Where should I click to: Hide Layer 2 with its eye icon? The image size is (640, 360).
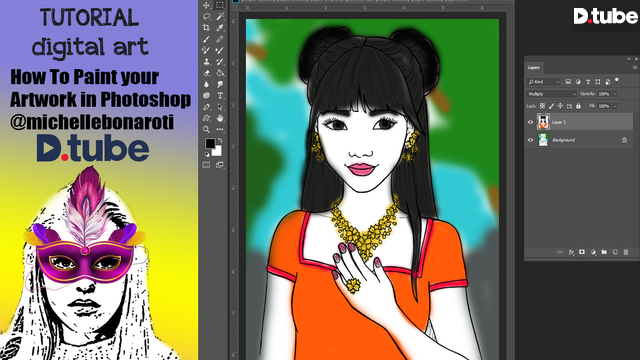pyautogui.click(x=531, y=122)
